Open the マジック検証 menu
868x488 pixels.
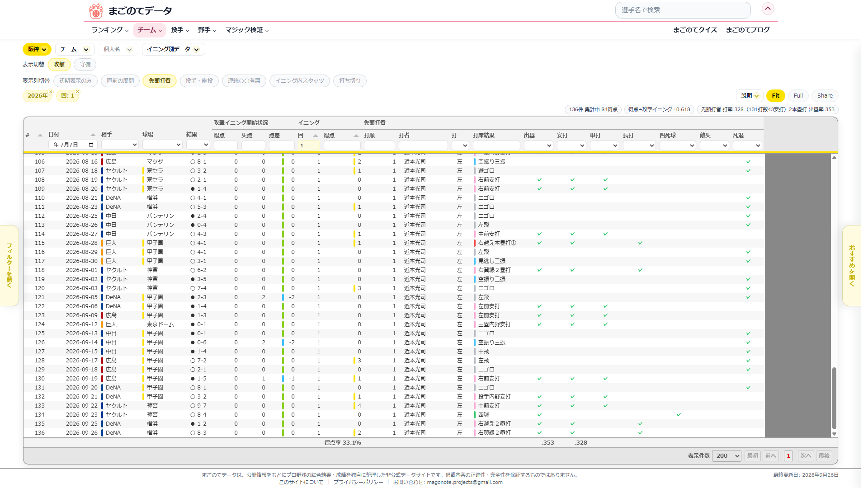pyautogui.click(x=247, y=30)
